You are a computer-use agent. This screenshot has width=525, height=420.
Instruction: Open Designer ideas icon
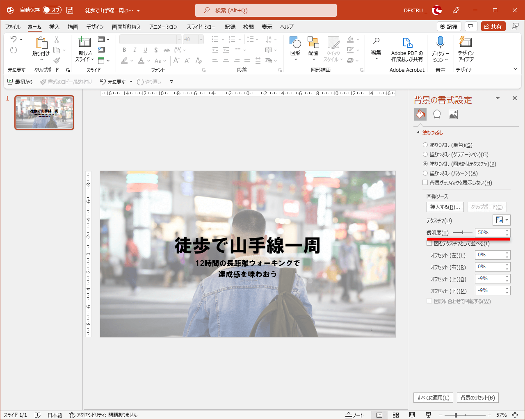click(466, 42)
